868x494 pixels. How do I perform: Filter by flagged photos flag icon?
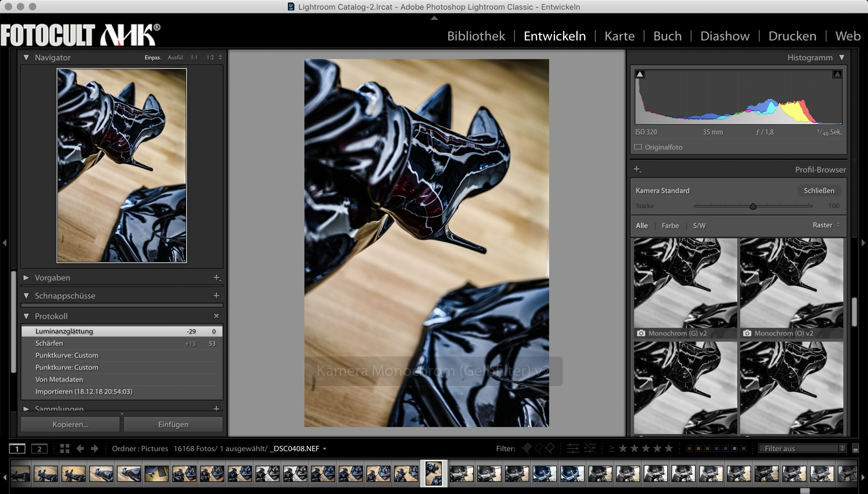click(x=527, y=448)
